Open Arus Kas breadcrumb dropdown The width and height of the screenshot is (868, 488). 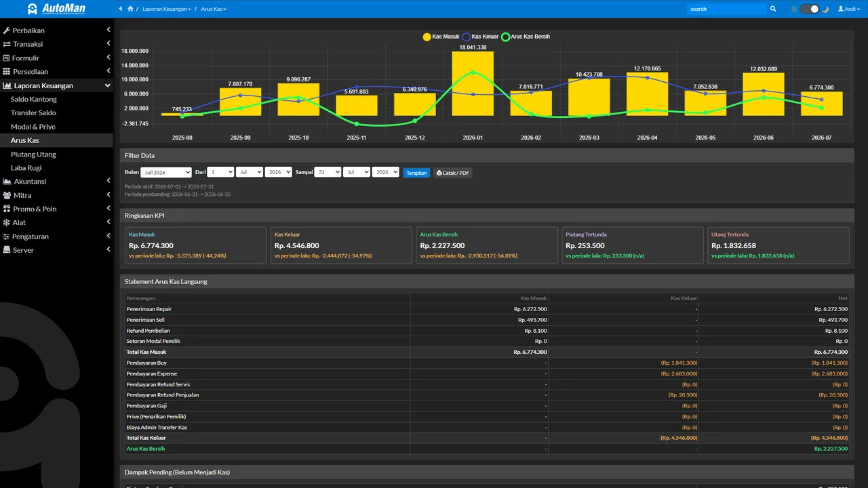click(x=214, y=9)
